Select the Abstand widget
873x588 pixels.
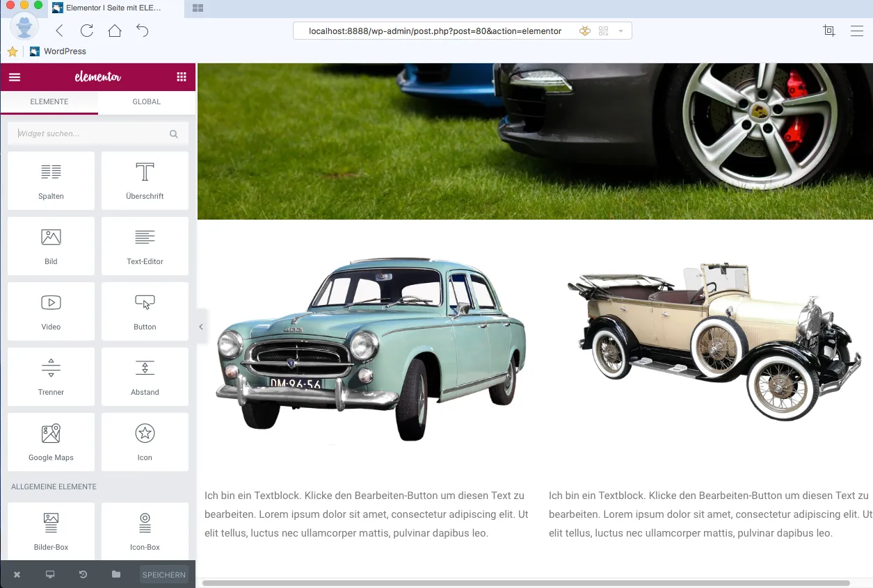tap(145, 377)
